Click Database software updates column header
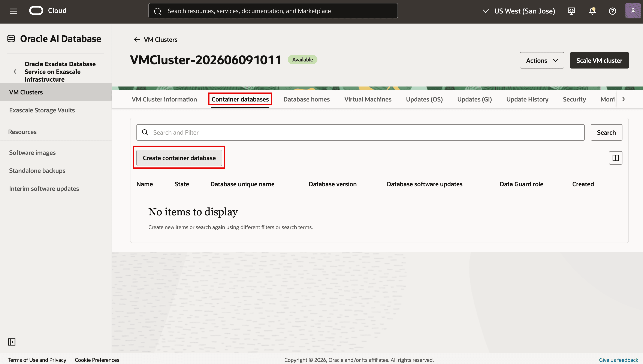Screen dimensions: 643x364 pyautogui.click(x=425, y=184)
